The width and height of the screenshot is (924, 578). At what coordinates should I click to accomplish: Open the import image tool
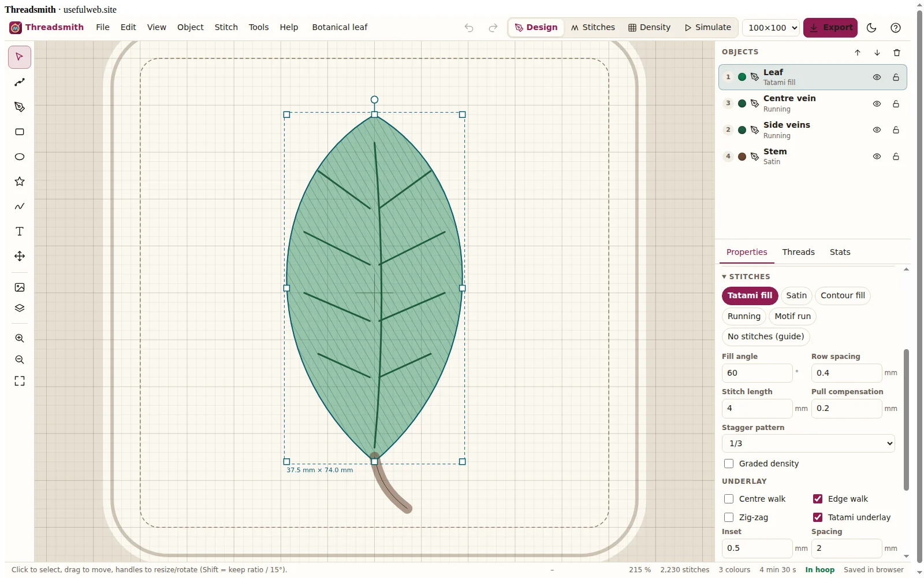[20, 287]
